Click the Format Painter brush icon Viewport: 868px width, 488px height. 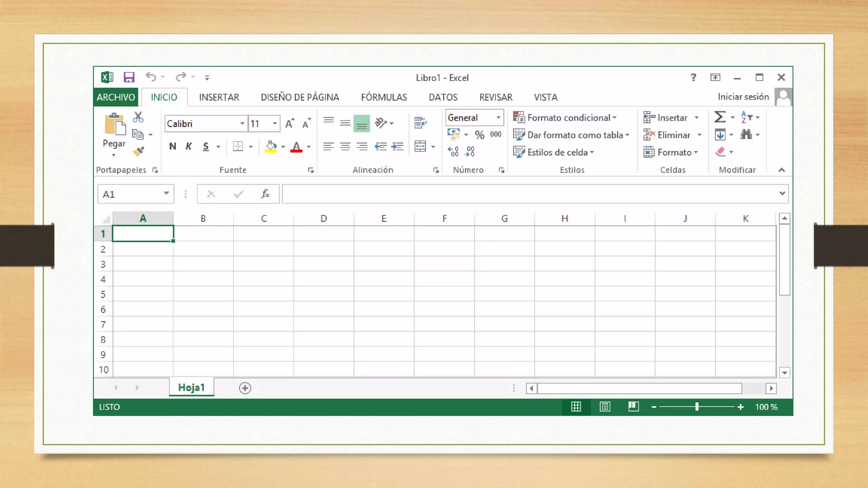click(x=138, y=151)
